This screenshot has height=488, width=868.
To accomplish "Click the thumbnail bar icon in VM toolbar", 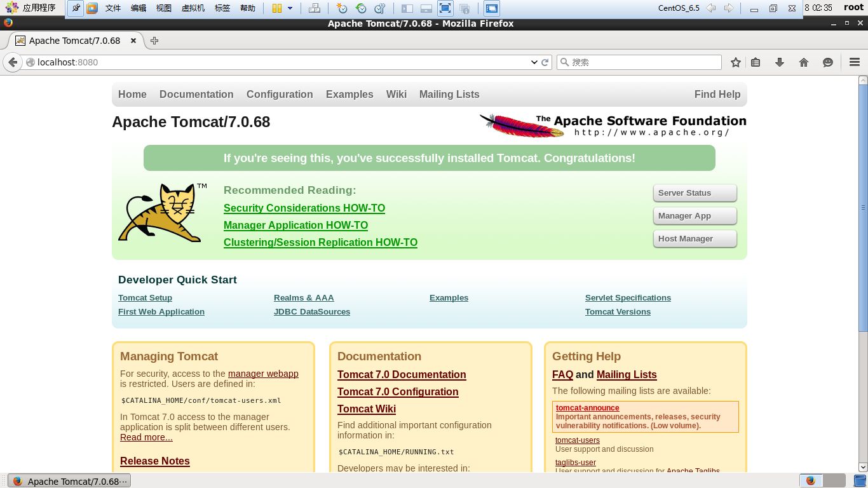I will tap(426, 8).
